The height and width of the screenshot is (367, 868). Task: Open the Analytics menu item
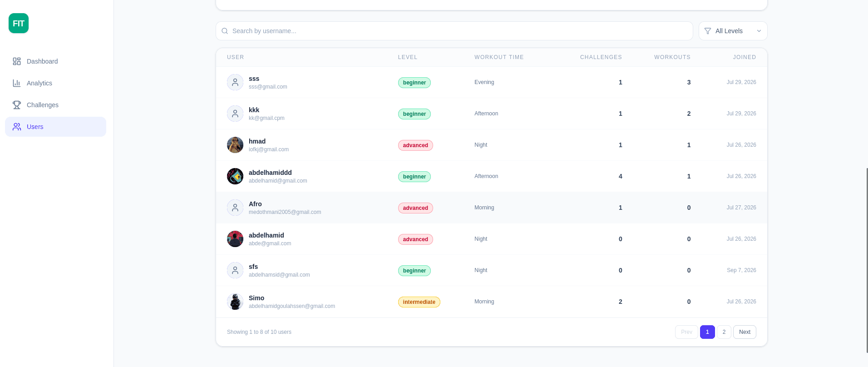point(55,83)
